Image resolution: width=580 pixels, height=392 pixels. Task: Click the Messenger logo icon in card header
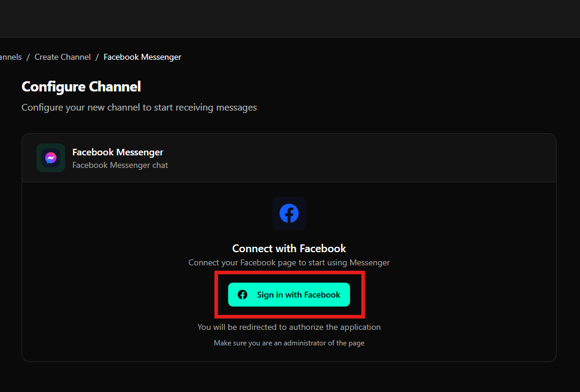click(51, 158)
